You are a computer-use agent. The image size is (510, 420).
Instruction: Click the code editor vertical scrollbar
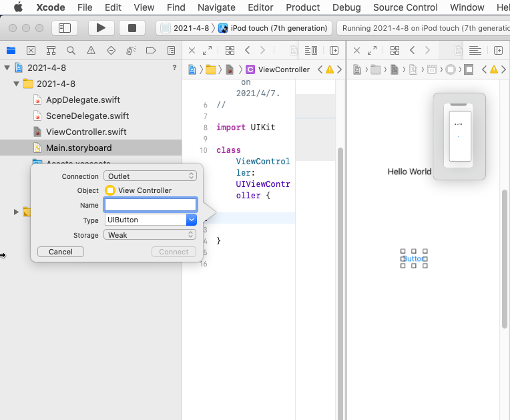[x=340, y=283]
